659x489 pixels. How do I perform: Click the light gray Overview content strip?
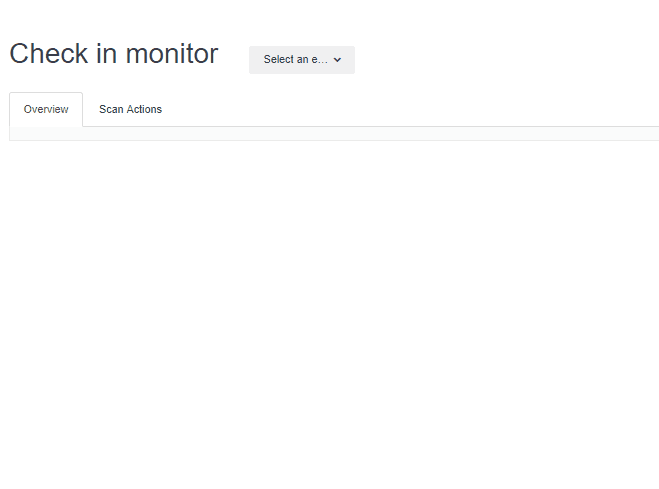[334, 134]
